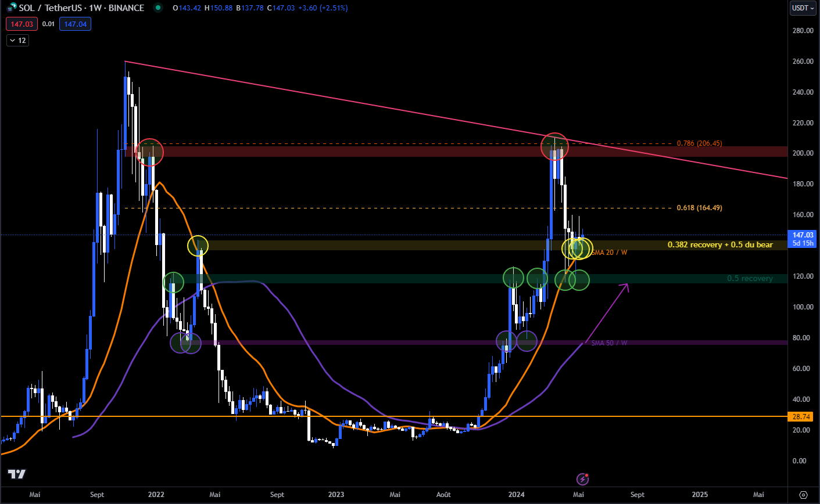Screen dimensions: 820x504
Task: Click the close value C147.03
Action: click(281, 8)
